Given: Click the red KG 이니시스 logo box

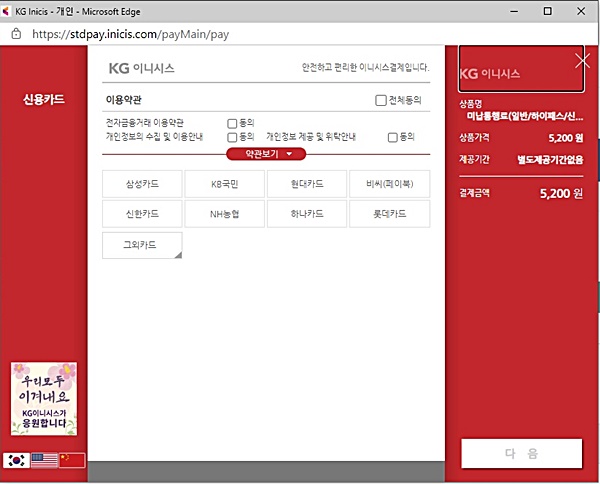Looking at the screenshot, I should [x=521, y=69].
